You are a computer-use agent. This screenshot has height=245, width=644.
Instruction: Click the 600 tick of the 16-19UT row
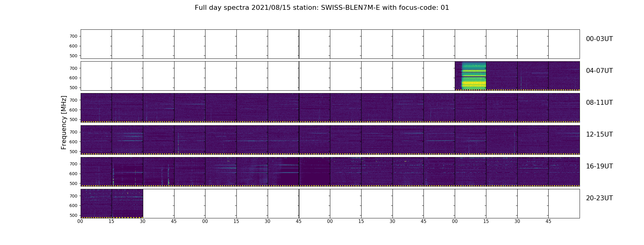(74, 174)
